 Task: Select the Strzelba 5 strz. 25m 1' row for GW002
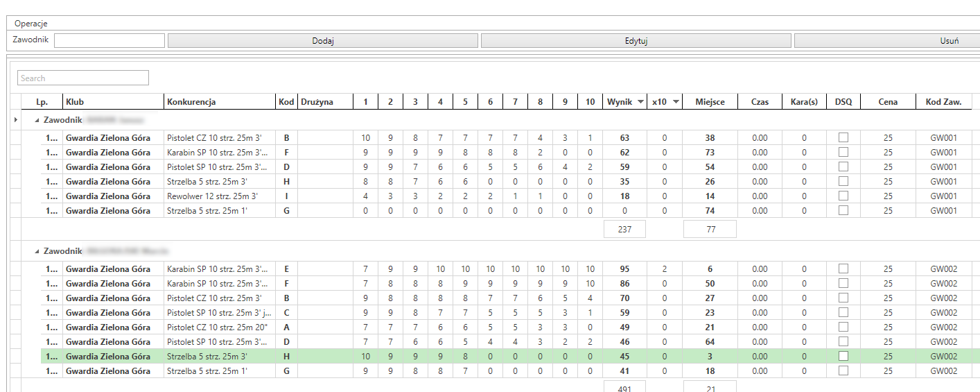(x=510, y=370)
